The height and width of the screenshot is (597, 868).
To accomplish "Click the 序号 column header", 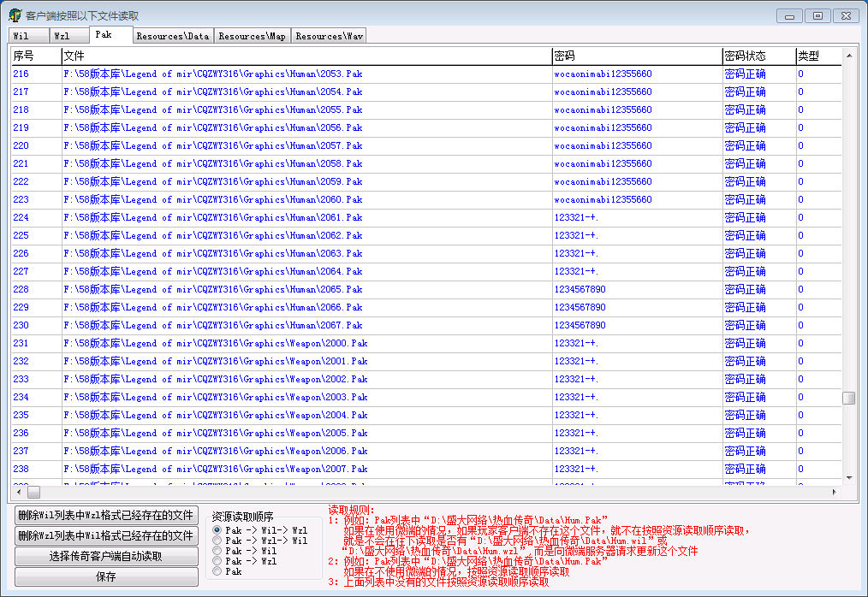I will point(36,56).
